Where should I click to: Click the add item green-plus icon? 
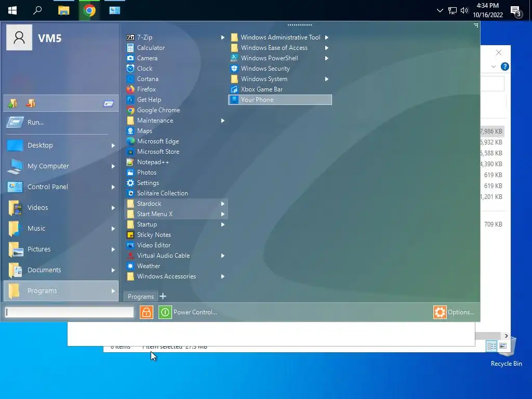[12, 103]
